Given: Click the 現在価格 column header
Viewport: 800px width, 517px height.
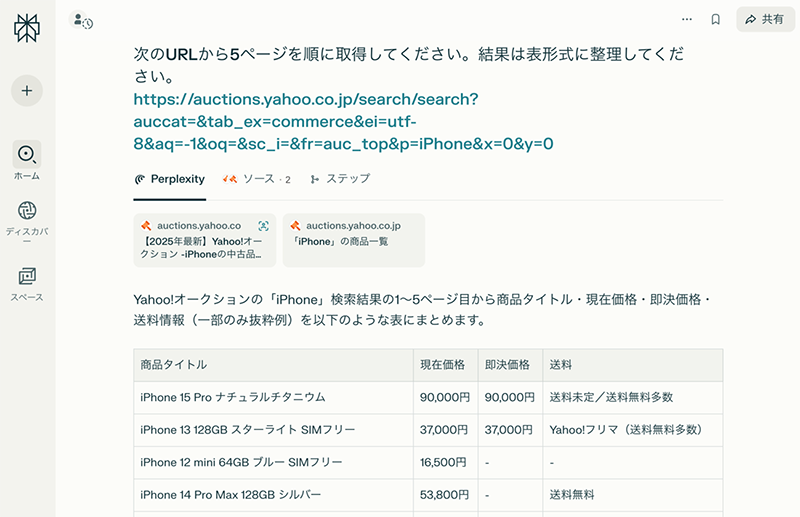Looking at the screenshot, I should (x=444, y=365).
